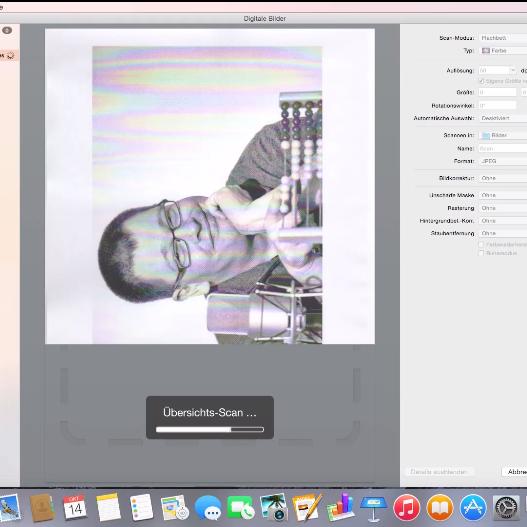This screenshot has height=527, width=527.
Task: Open the Automatische Auswahl dropdown
Action: 503,118
